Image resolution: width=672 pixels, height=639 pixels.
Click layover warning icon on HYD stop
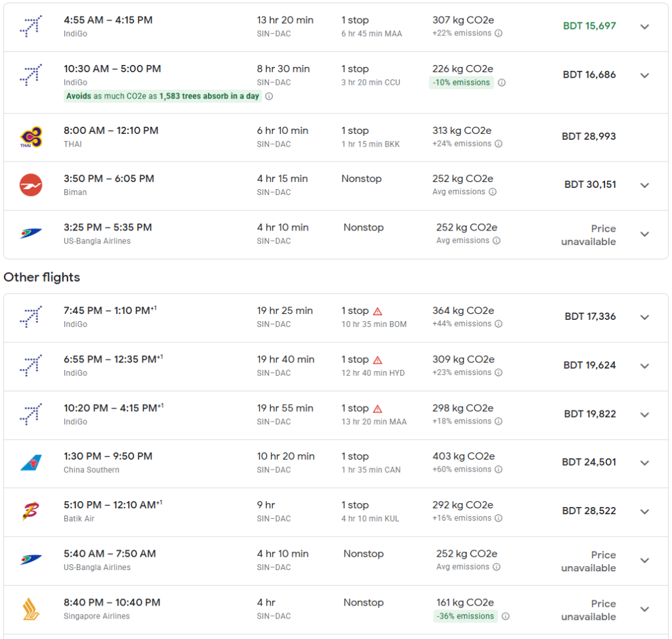[377, 360]
